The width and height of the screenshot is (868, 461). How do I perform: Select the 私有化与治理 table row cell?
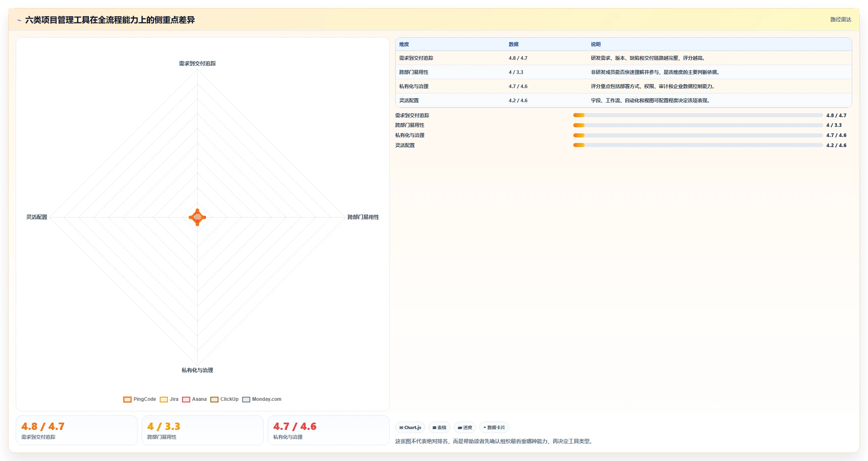[x=414, y=86]
